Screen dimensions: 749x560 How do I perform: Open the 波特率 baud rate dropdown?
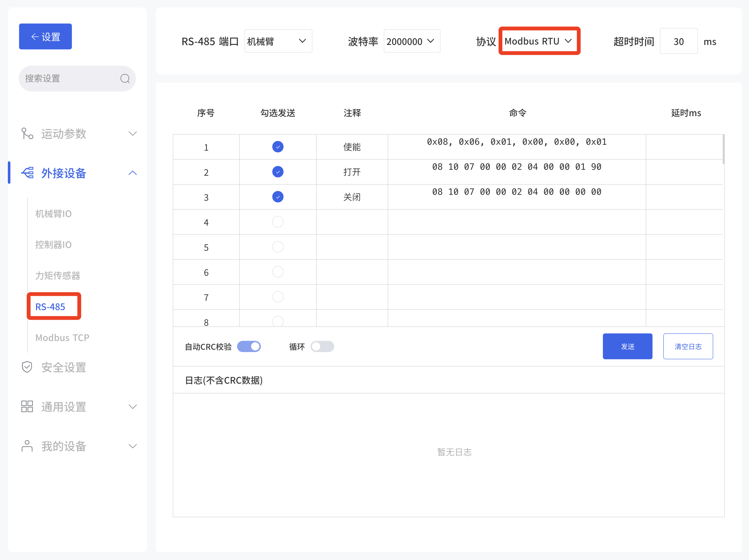(412, 41)
